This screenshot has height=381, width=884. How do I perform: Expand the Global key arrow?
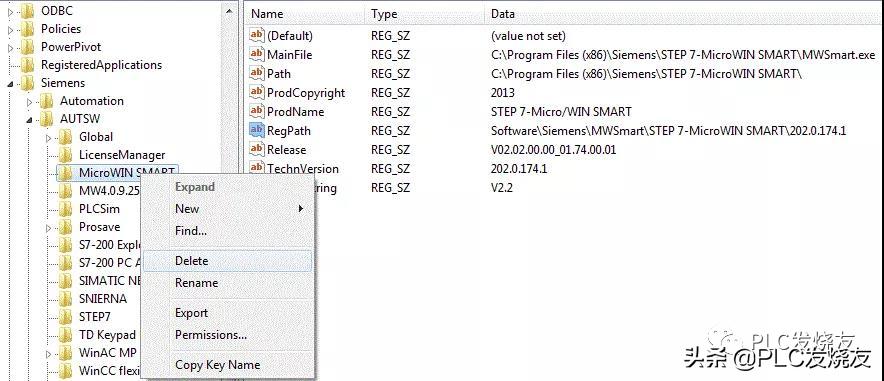49,138
